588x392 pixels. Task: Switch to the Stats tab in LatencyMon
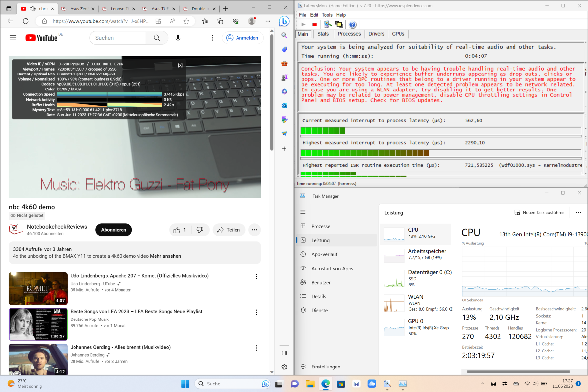coord(323,34)
